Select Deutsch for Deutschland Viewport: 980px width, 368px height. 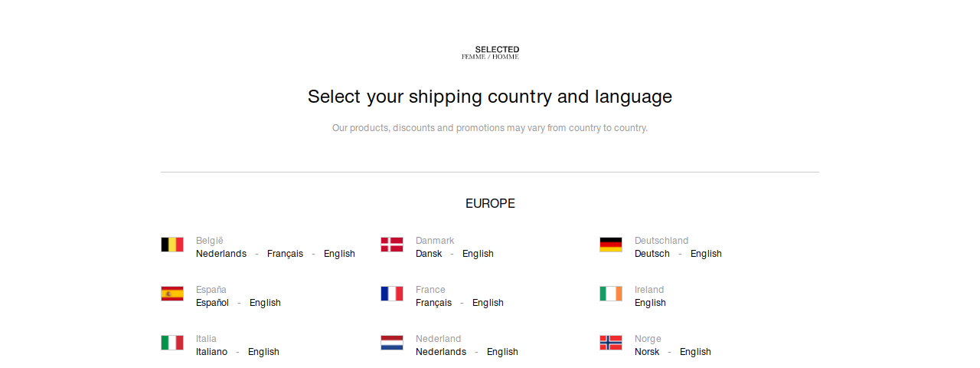click(652, 254)
